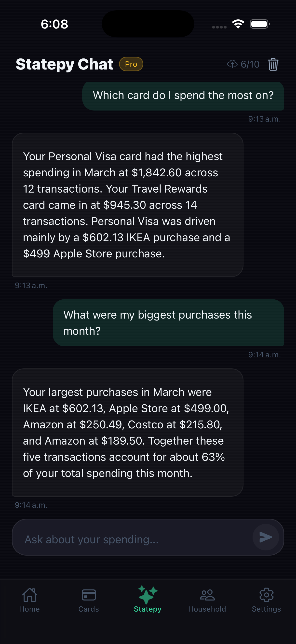Tap the largest purchases in March reply
Image resolution: width=296 pixels, height=644 pixels.
pos(127,432)
